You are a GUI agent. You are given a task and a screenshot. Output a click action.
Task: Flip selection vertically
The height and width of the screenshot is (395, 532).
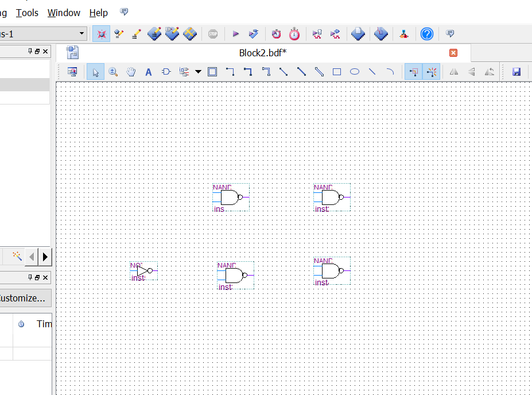[472, 72]
